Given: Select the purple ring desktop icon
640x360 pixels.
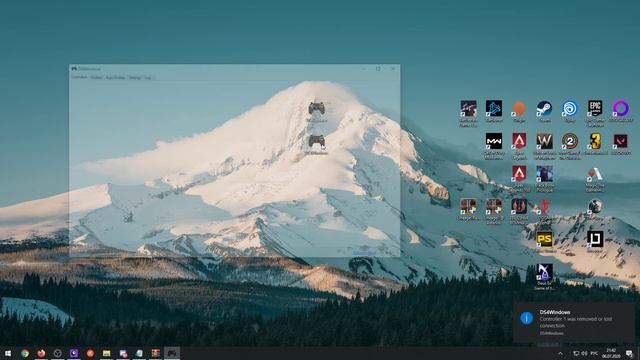Looking at the screenshot, I should (620, 109).
